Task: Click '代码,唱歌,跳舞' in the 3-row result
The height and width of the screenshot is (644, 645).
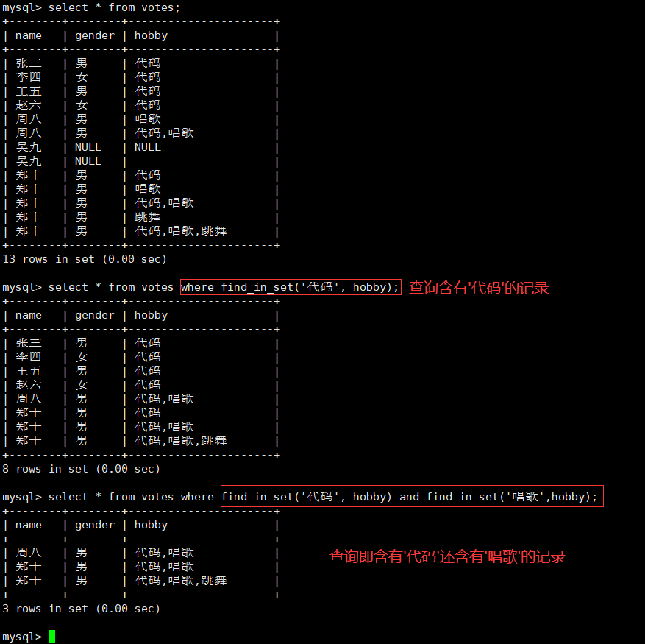Action: tap(181, 581)
